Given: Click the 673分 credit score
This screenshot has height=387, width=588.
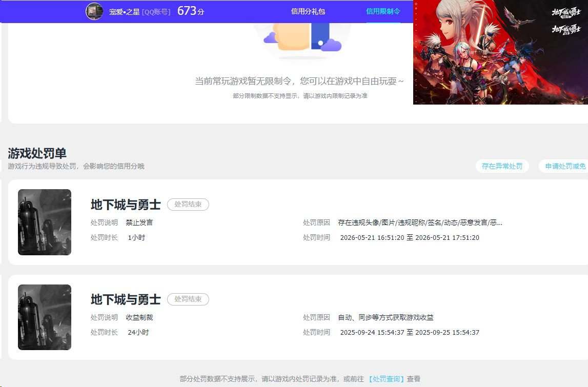Looking at the screenshot, I should click(191, 11).
